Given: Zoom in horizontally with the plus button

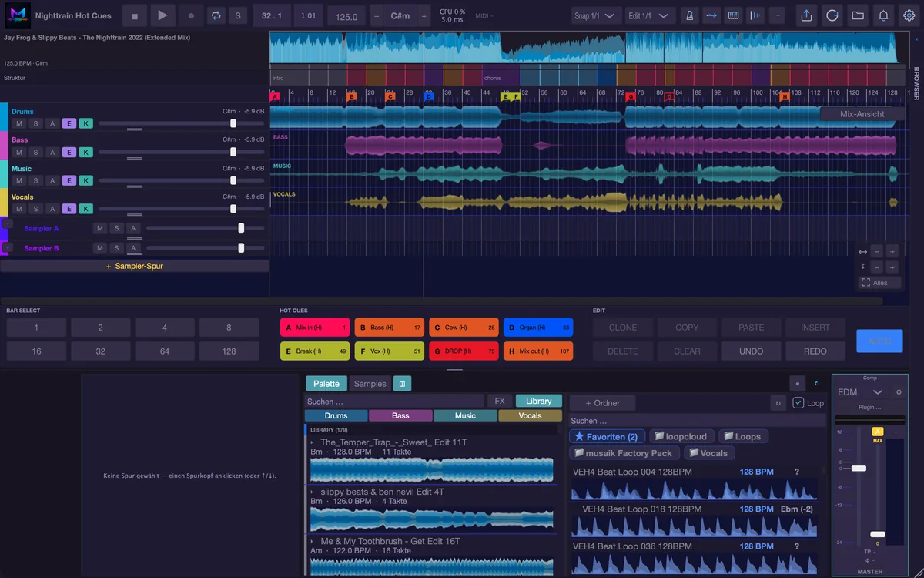Looking at the screenshot, I should (892, 252).
